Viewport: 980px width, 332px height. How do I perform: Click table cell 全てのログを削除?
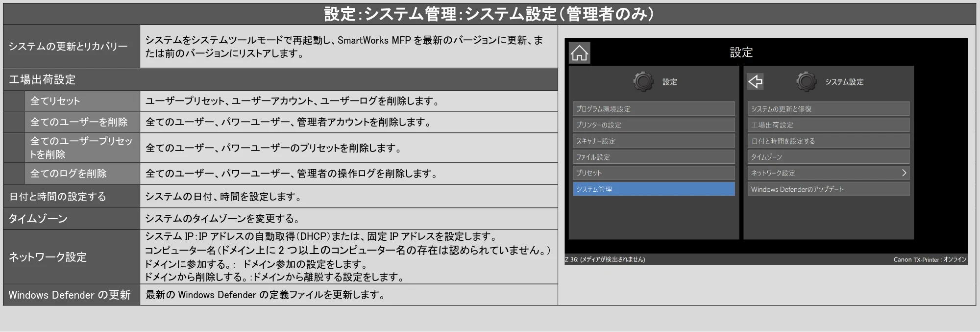(82, 174)
